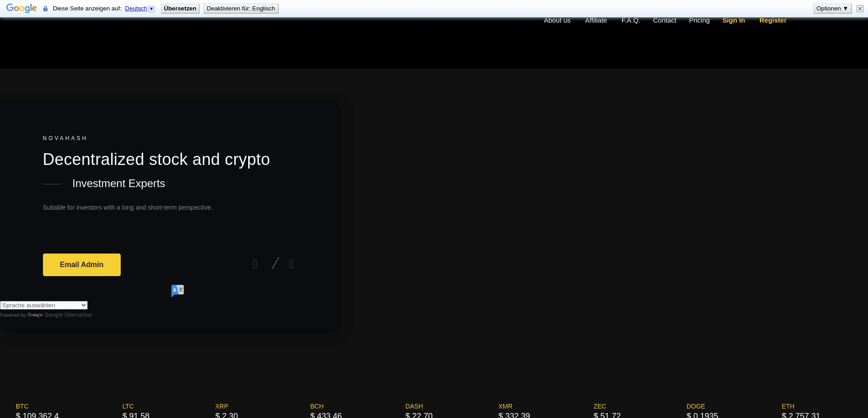
Task: Click the right social media icon near Email Admin
Action: (x=291, y=264)
